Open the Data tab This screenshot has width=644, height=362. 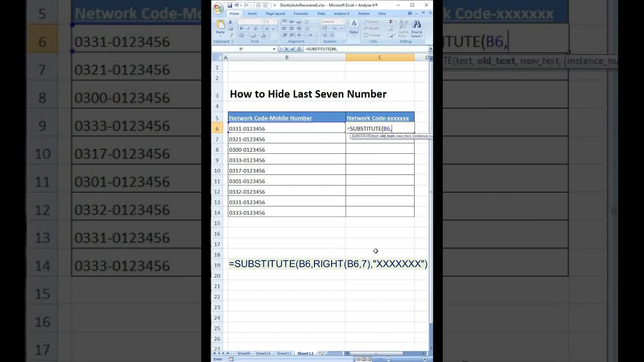click(x=321, y=14)
